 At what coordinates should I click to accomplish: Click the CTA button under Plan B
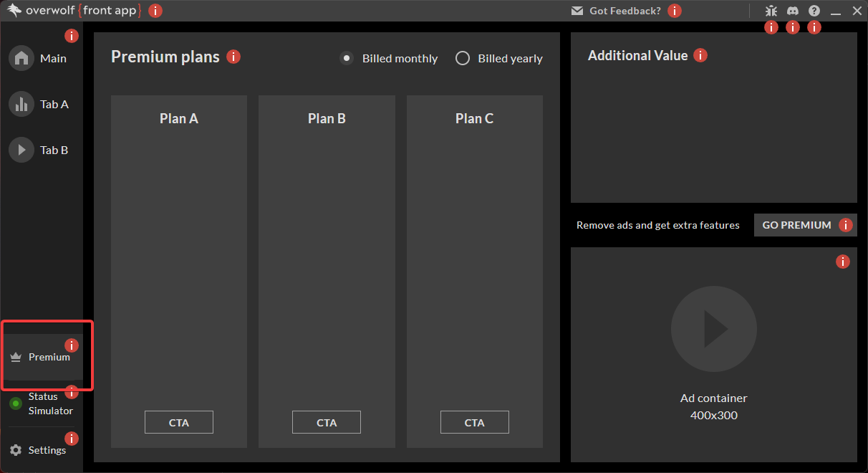(327, 422)
